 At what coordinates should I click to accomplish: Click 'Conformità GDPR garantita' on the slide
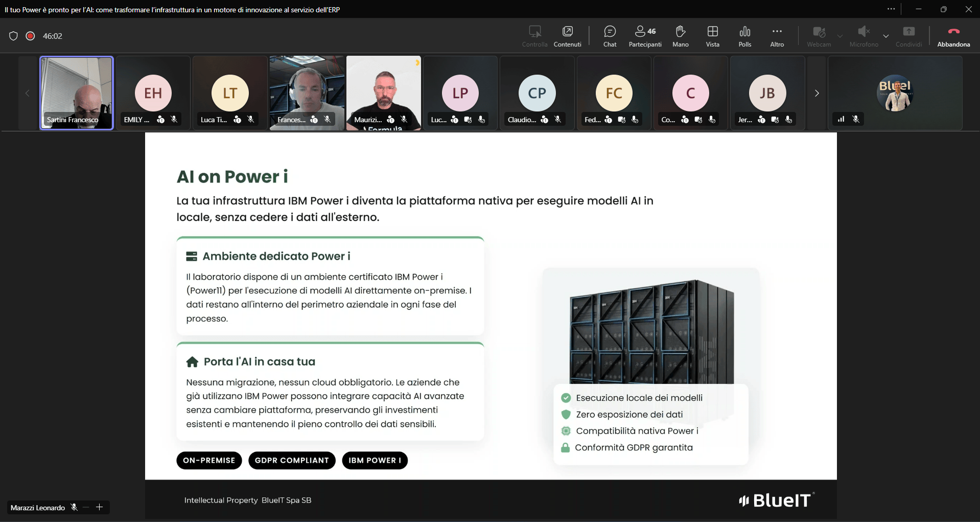634,447
